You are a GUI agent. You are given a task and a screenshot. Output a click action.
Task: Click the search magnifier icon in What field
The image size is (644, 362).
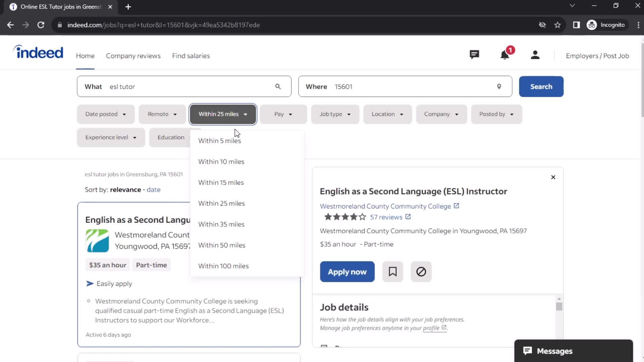coord(277,86)
